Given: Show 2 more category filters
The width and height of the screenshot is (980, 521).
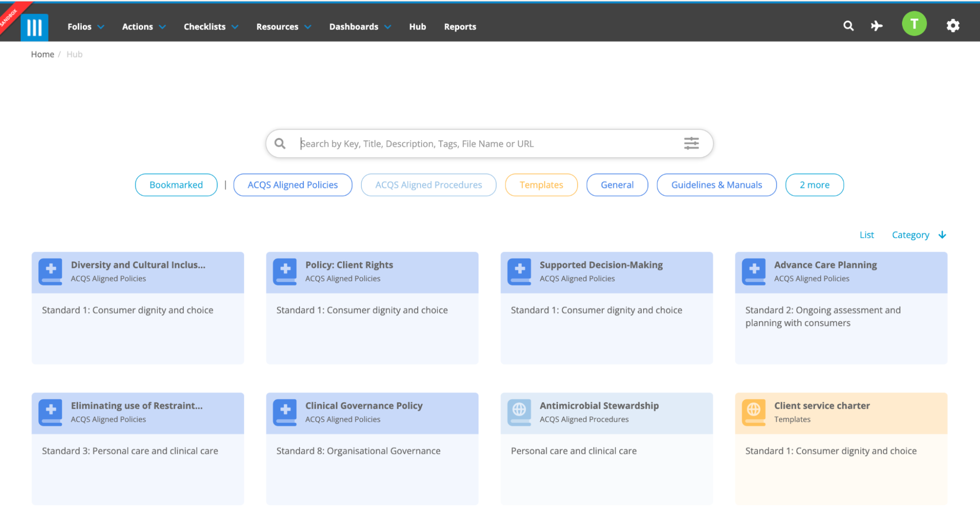Looking at the screenshot, I should coord(814,185).
